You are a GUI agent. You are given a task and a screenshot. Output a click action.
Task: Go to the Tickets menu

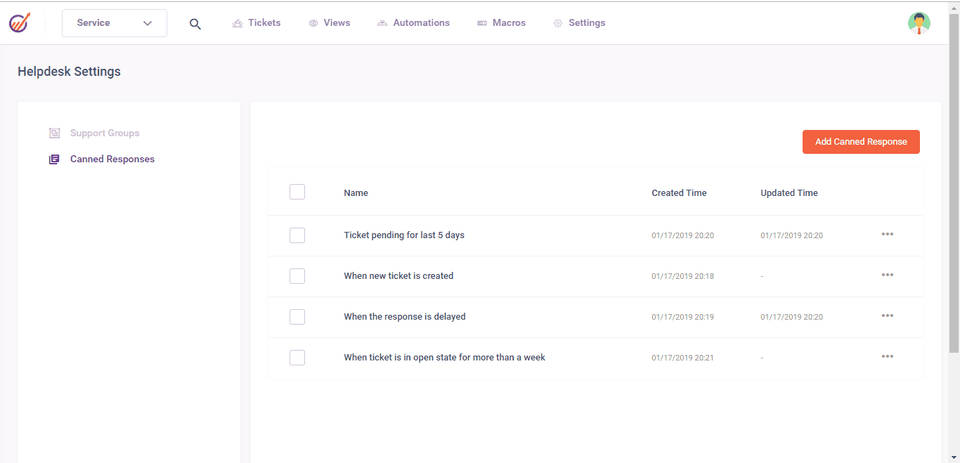pos(256,23)
